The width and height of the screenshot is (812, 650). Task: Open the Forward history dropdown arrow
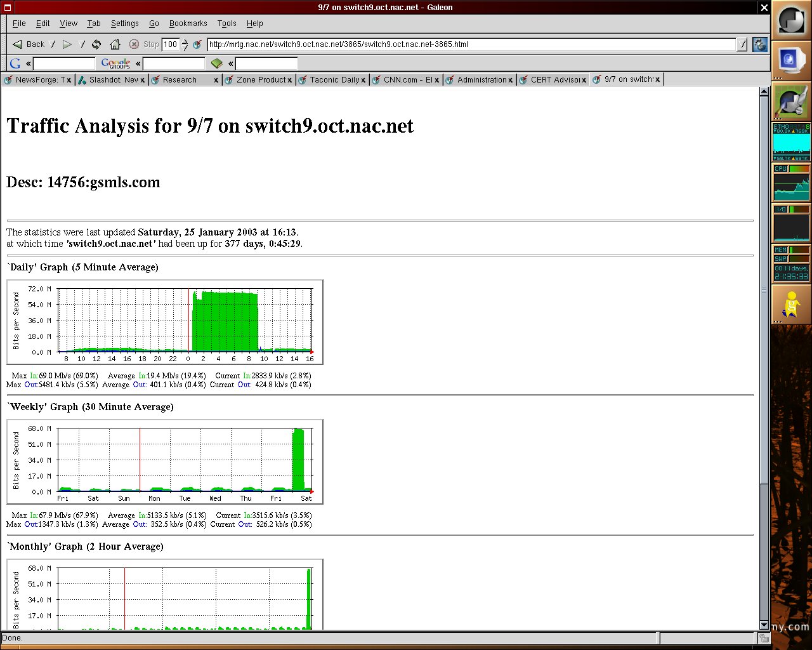click(x=82, y=44)
